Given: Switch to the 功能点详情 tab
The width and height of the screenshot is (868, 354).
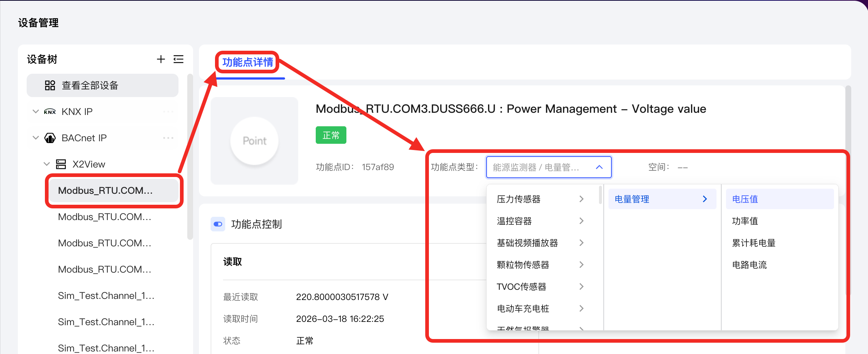Looking at the screenshot, I should click(247, 62).
